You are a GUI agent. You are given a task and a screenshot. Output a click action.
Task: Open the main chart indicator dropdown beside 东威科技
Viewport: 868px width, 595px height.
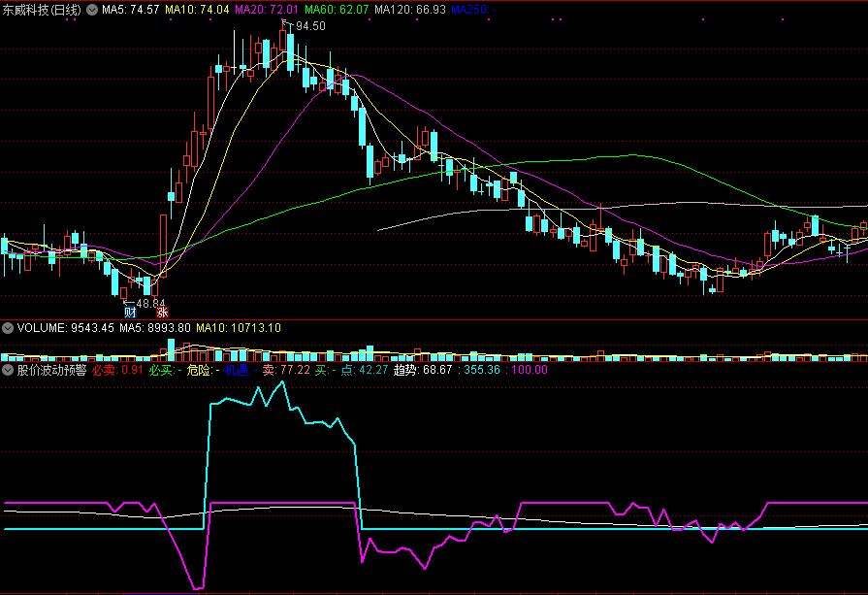pyautogui.click(x=92, y=10)
